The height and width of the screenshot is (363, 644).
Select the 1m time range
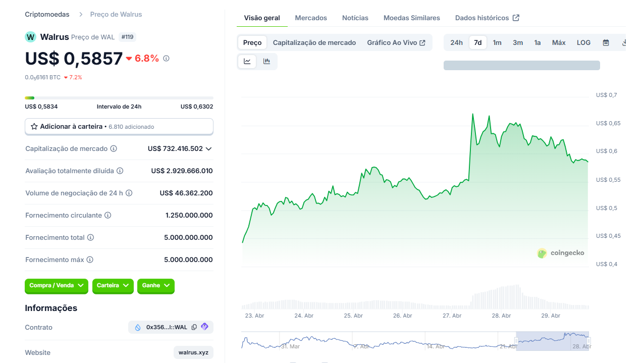[497, 42]
